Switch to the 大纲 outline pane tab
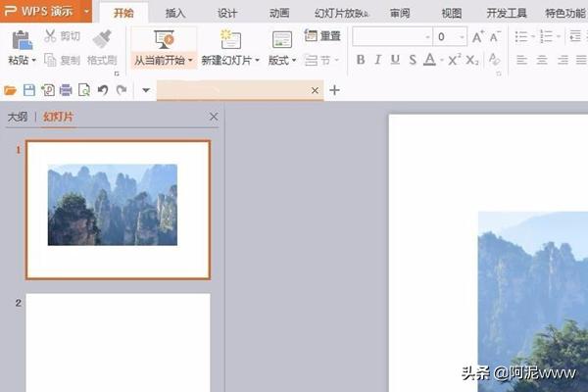Image resolution: width=588 pixels, height=392 pixels. coord(18,117)
